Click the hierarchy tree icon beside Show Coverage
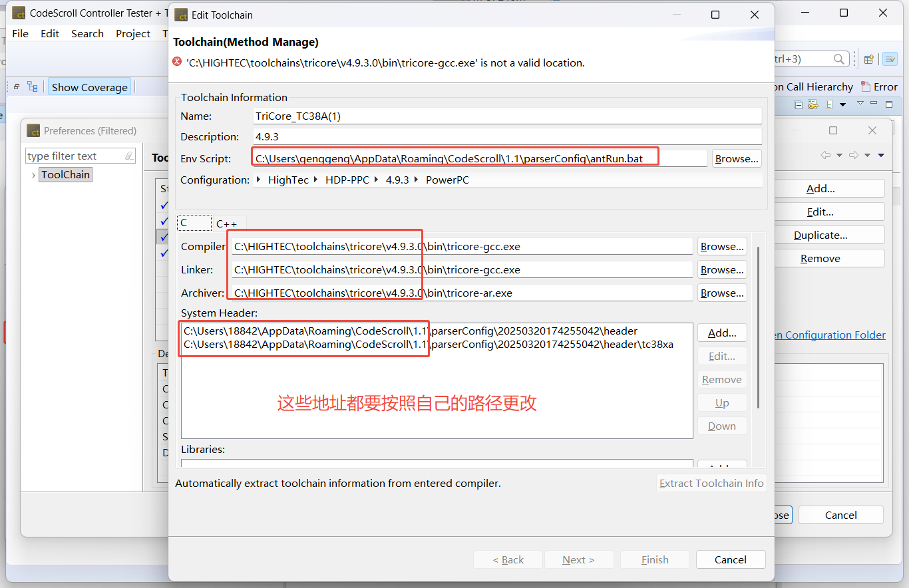The image size is (909, 588). point(32,86)
